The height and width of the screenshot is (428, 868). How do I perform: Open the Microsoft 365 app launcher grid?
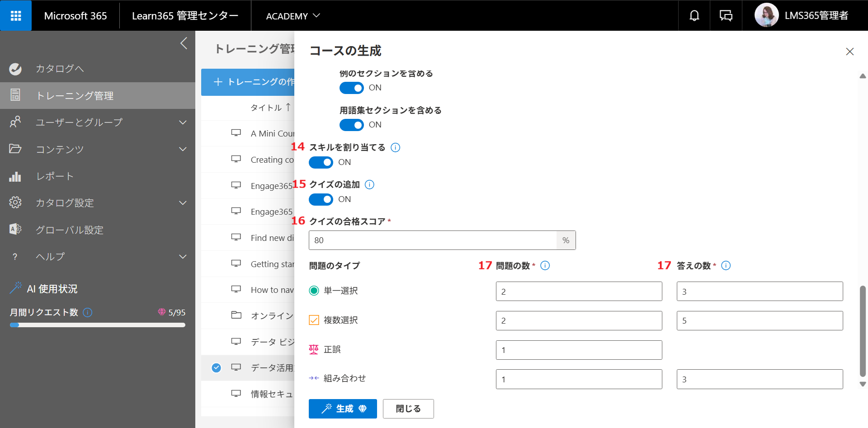pyautogui.click(x=16, y=16)
